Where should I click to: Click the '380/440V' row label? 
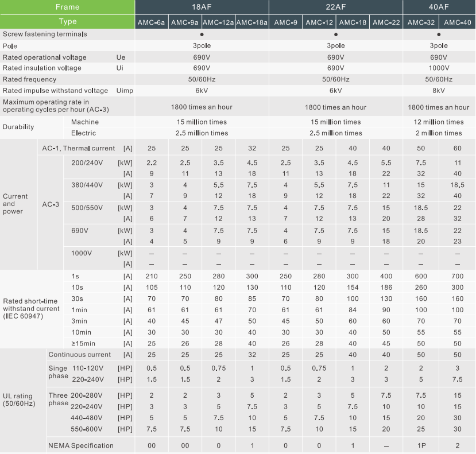(87, 185)
